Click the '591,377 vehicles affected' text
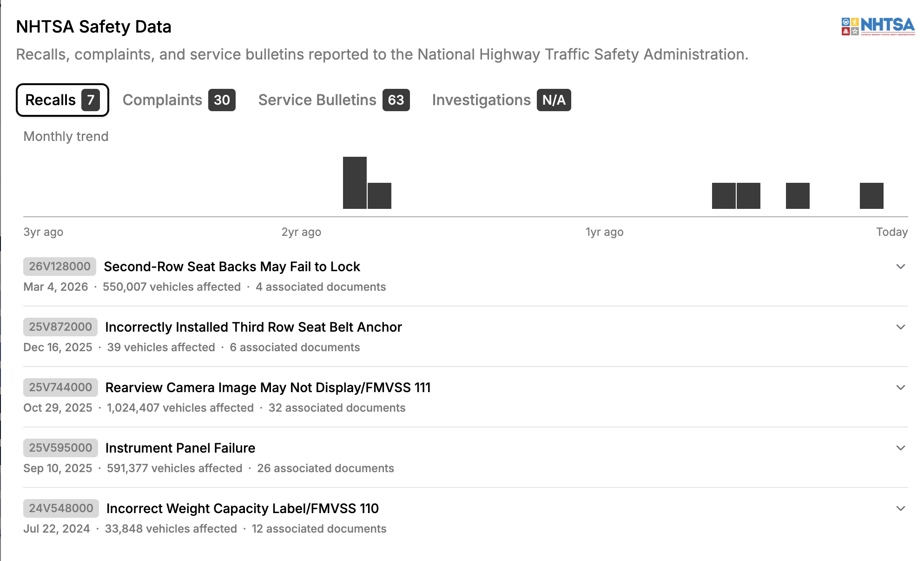 pyautogui.click(x=175, y=468)
